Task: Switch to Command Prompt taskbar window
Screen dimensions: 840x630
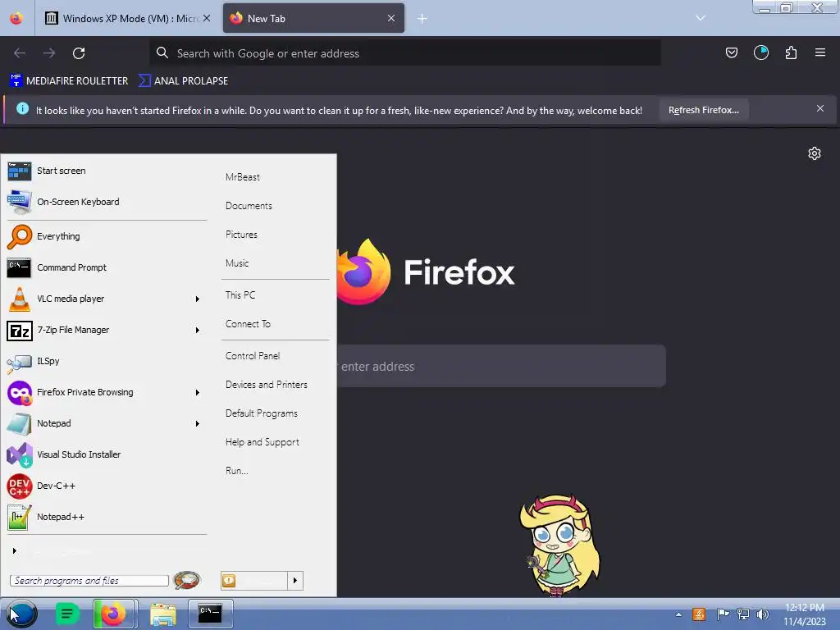Action: coord(210,614)
